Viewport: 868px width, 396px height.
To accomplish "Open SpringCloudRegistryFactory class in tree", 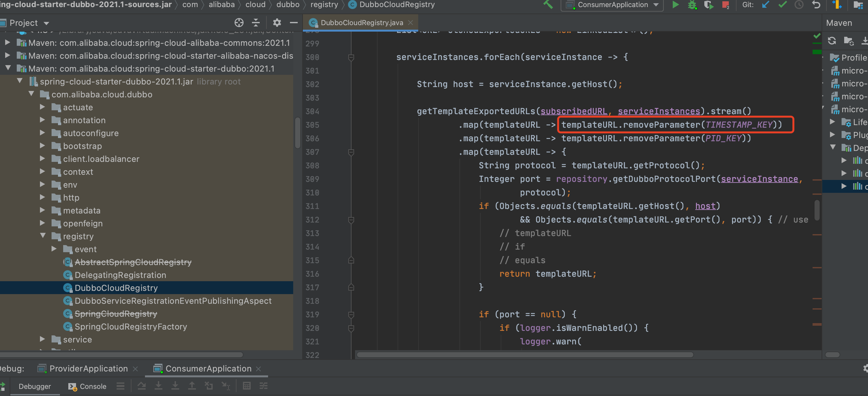I will (x=131, y=327).
